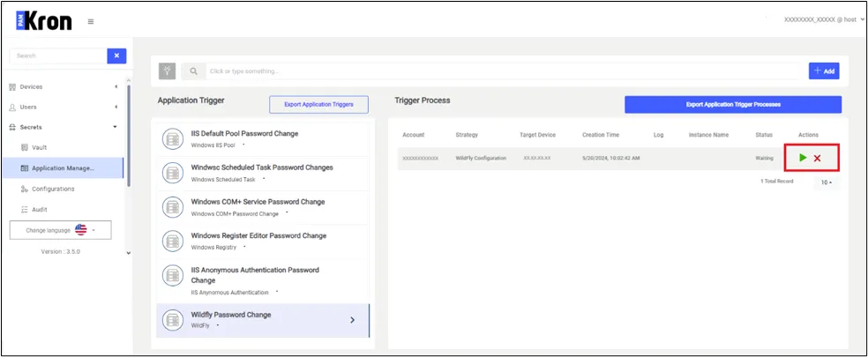Expand the Devices arrow
868x357 pixels.
[116, 87]
